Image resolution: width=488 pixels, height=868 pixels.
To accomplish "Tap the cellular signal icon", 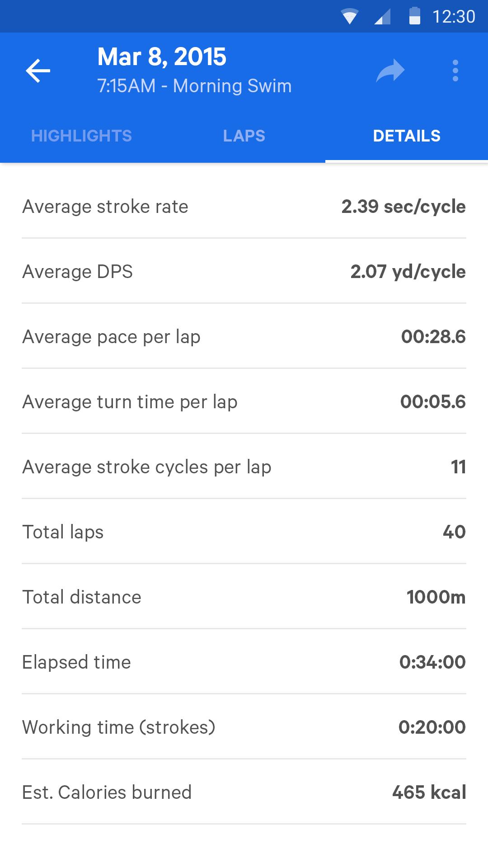I will pos(382,17).
